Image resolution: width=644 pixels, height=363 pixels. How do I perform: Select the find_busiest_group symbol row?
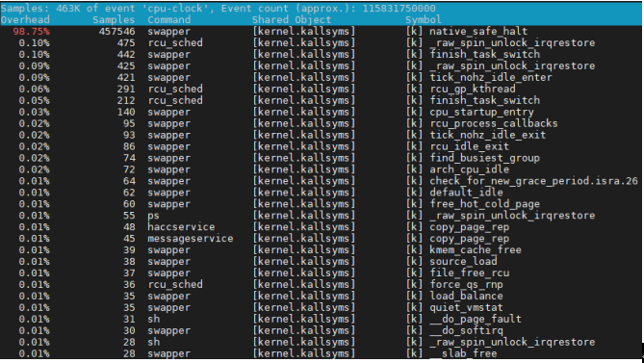tap(322, 158)
